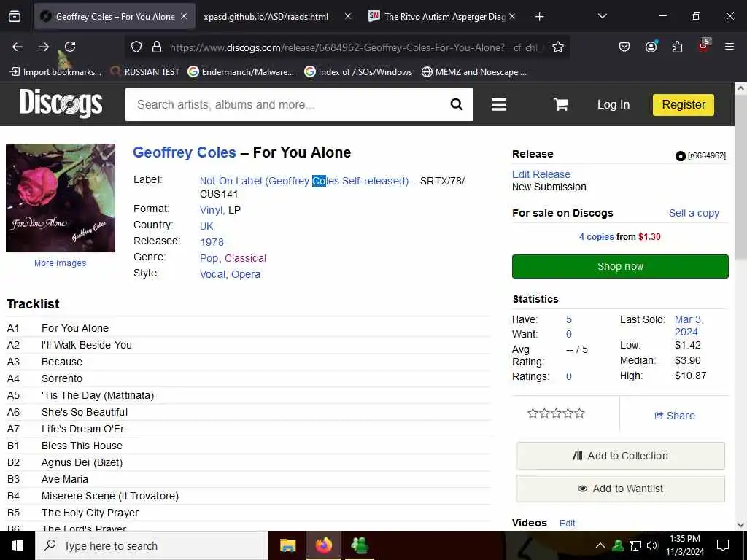Viewport: 747px width, 560px height.
Task: Click Add to Collection button
Action: point(620,456)
